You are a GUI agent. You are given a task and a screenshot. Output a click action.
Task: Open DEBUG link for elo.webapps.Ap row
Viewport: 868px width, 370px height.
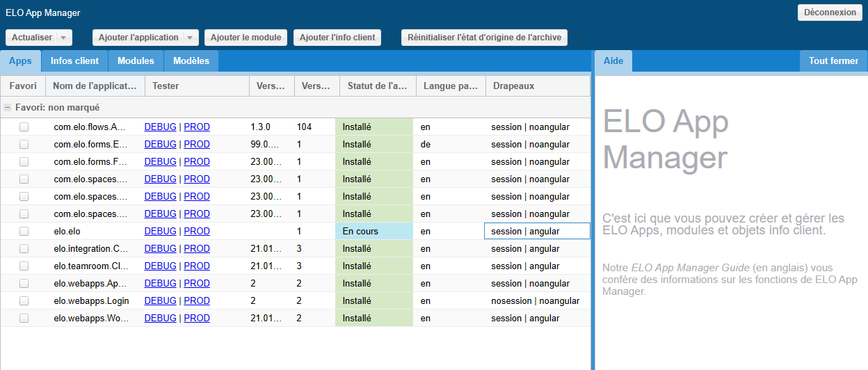coord(160,284)
